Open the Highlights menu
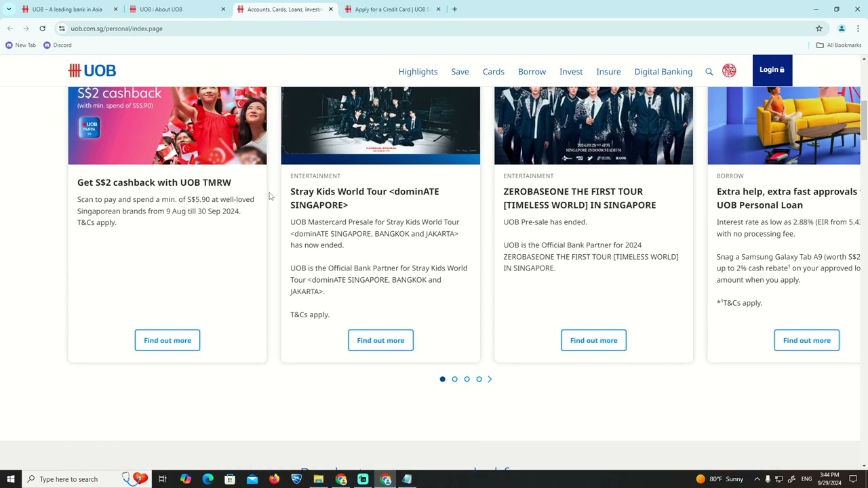The image size is (868, 488). 418,71
